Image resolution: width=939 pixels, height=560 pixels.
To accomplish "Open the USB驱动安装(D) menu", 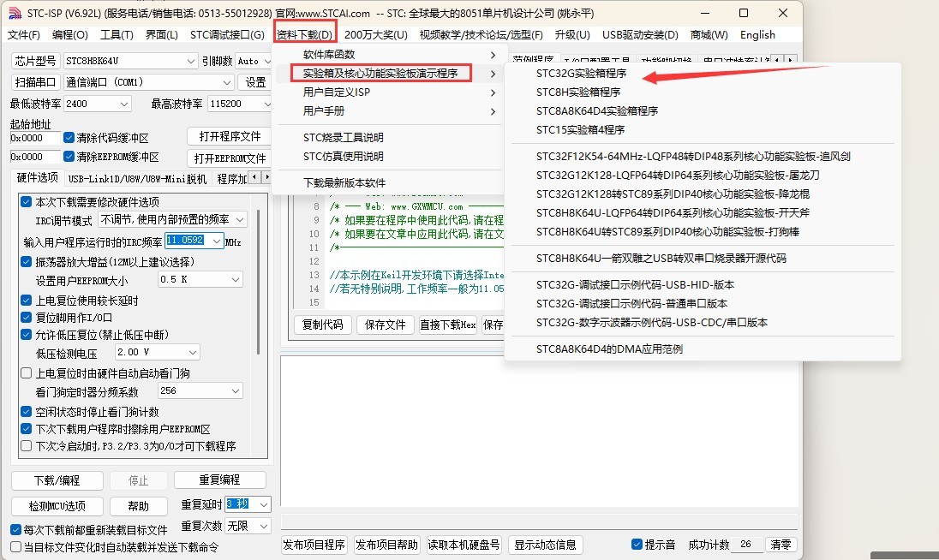I will pyautogui.click(x=640, y=35).
